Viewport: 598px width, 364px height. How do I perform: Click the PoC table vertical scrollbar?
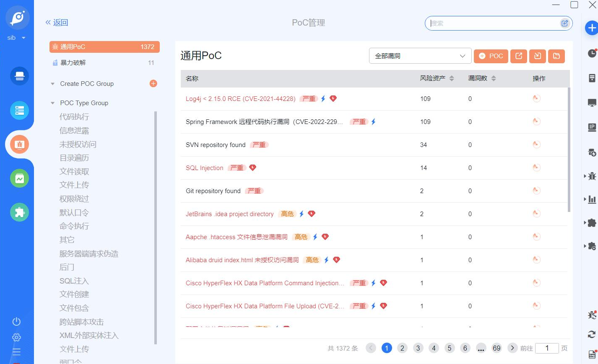click(x=569, y=150)
